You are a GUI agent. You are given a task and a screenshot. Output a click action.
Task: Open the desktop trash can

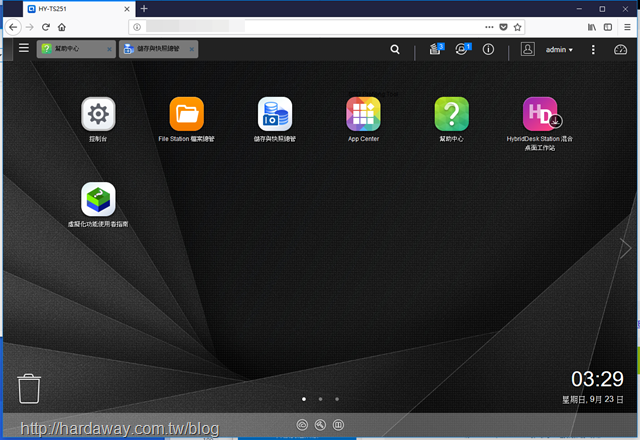(29, 389)
